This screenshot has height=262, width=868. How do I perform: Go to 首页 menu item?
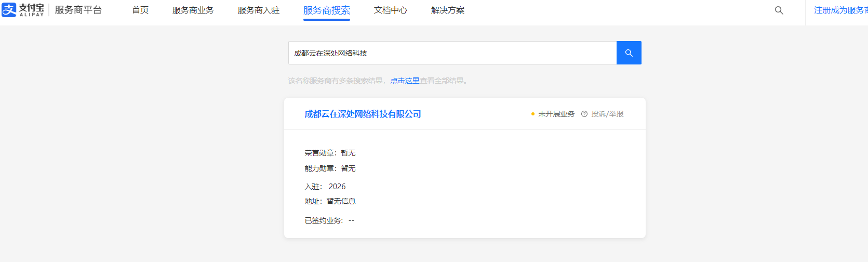pyautogui.click(x=140, y=10)
